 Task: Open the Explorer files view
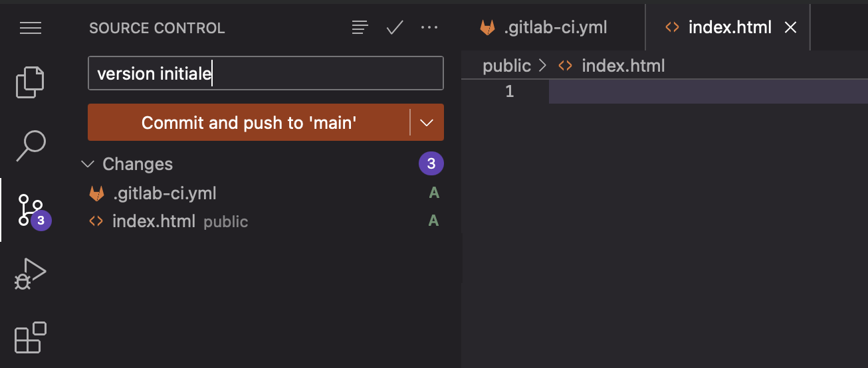[30, 82]
